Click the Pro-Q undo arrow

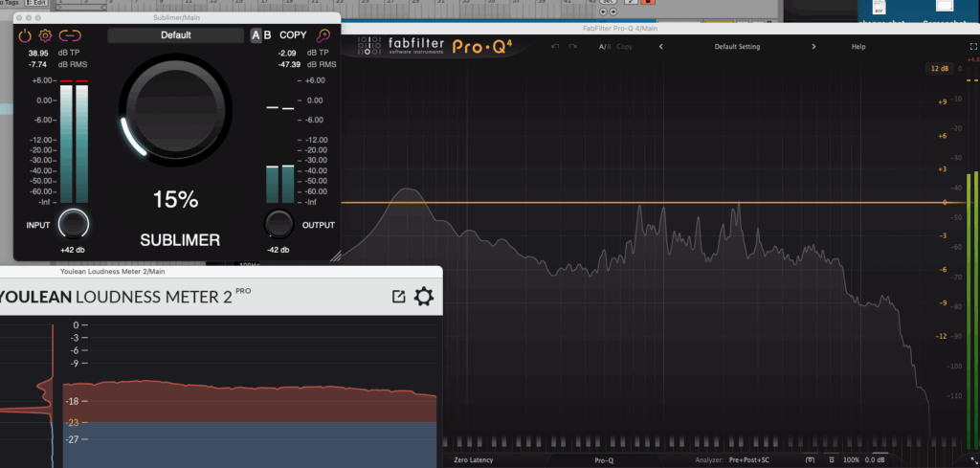tap(555, 47)
